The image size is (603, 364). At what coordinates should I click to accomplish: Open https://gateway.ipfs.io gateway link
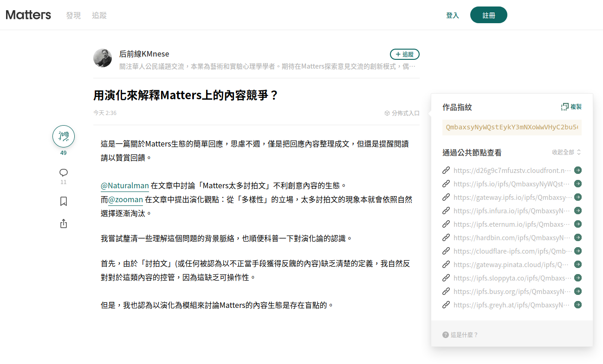[512, 197]
